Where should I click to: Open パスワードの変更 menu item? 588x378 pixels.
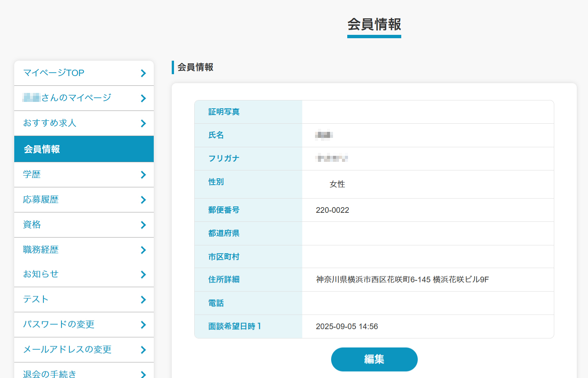[x=59, y=324]
